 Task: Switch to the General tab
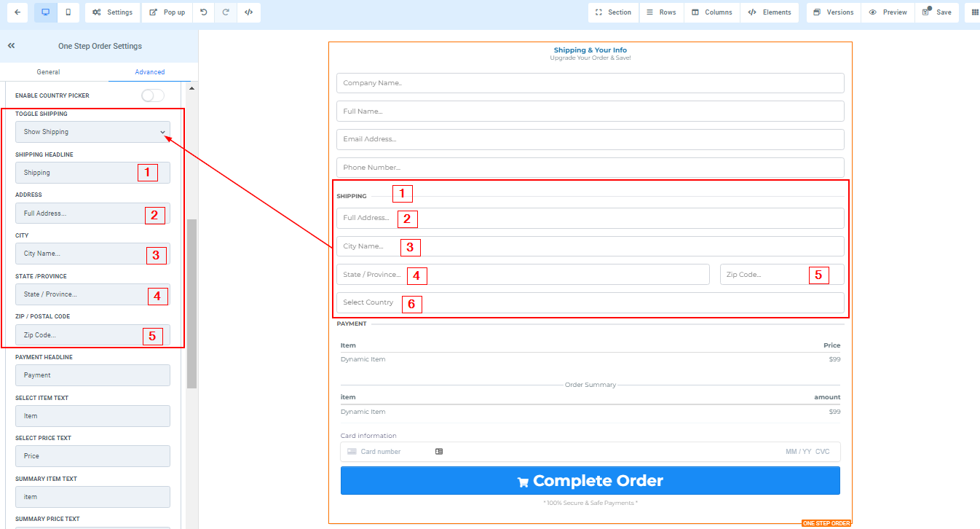48,72
